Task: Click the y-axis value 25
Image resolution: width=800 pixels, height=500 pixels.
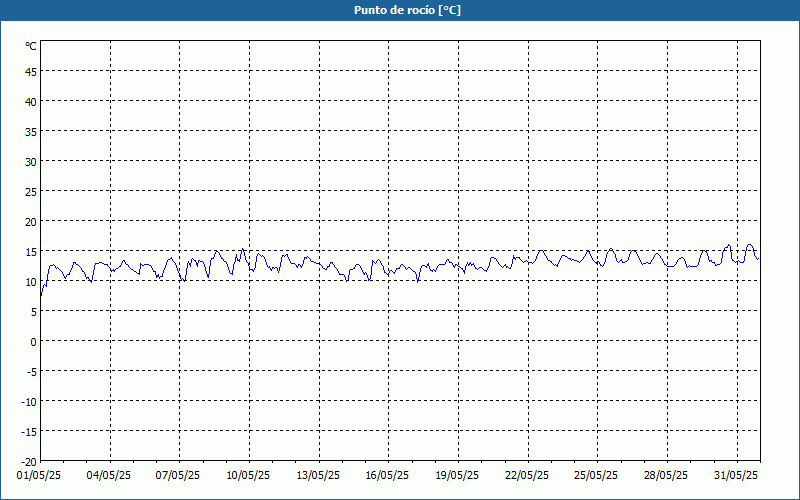Action: pos(31,192)
